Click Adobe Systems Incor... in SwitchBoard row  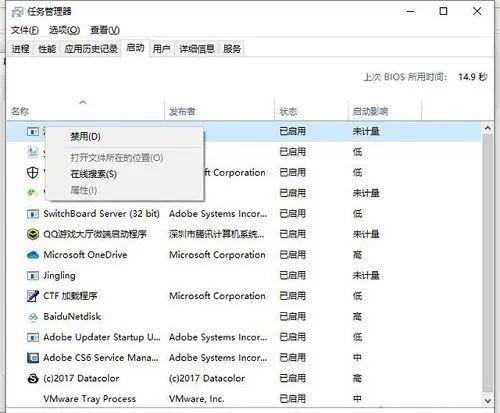point(218,214)
